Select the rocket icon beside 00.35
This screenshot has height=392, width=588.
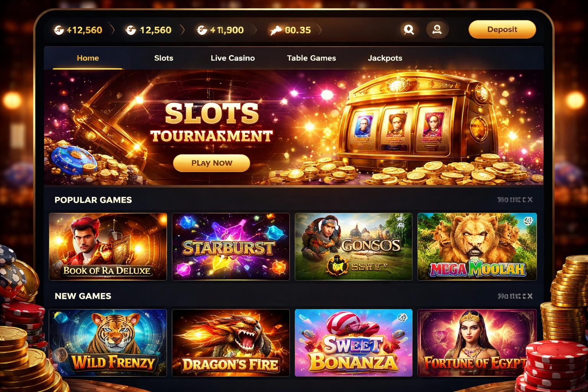point(276,30)
